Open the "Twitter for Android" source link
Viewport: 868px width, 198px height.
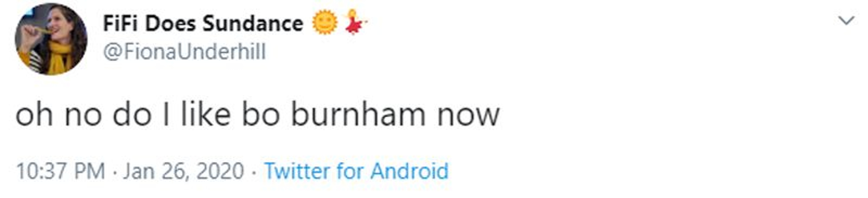pyautogui.click(x=356, y=171)
